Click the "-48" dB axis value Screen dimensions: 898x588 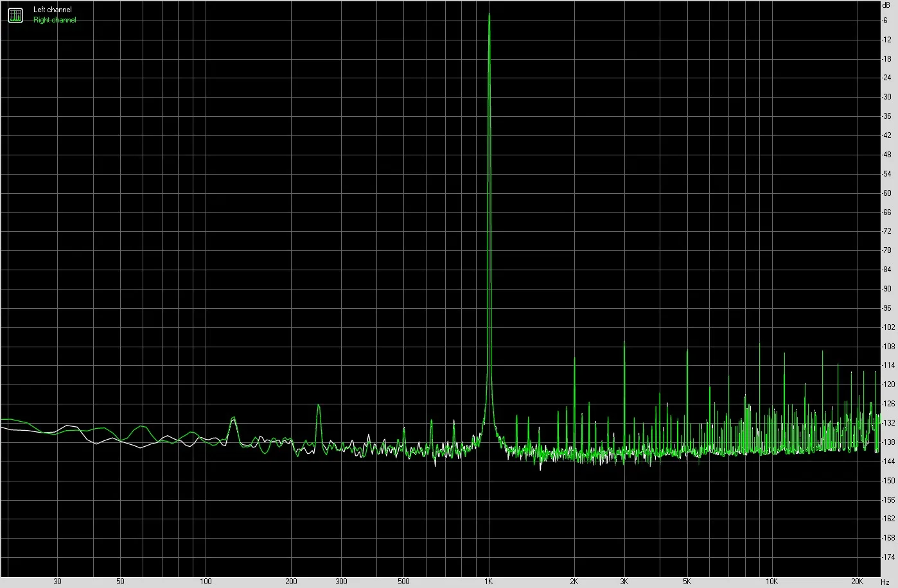(x=886, y=155)
